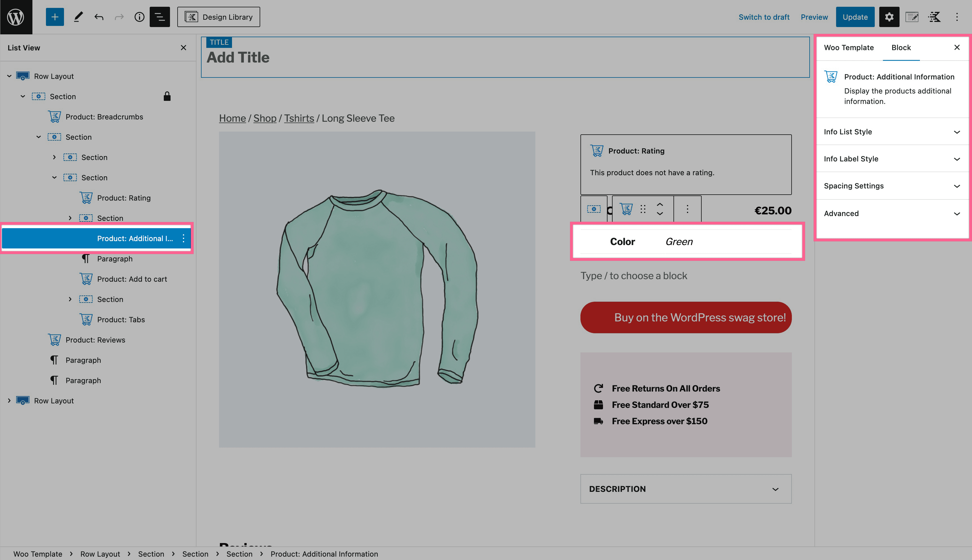Click the Long Sleeve Tee product image
Viewport: 972px width, 560px height.
tap(377, 290)
